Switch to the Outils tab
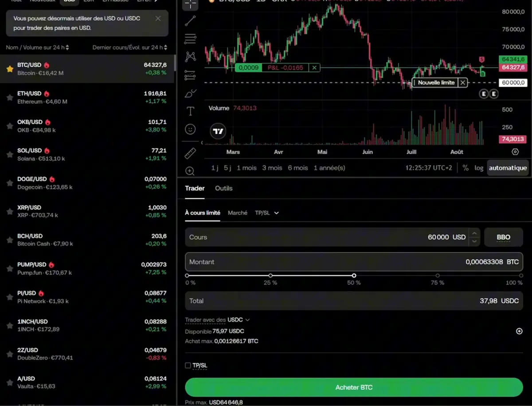This screenshot has width=532, height=406. [224, 188]
